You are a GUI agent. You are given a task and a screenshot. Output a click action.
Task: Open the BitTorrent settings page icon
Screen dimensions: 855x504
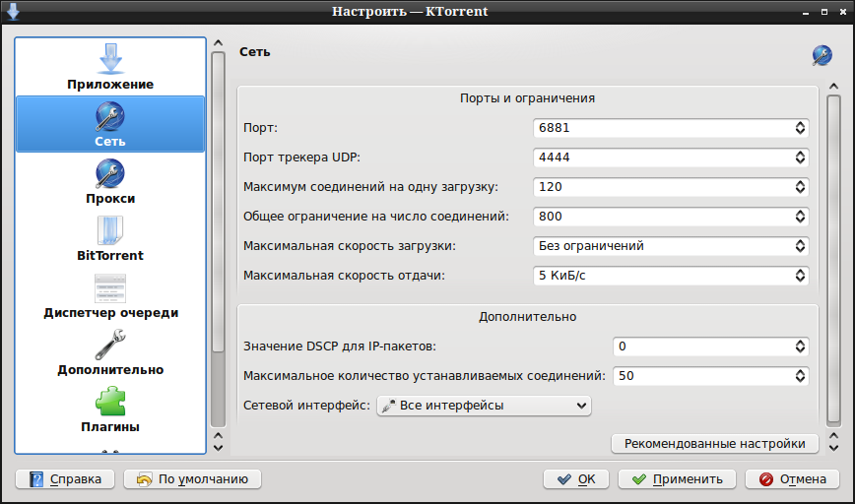(x=110, y=230)
